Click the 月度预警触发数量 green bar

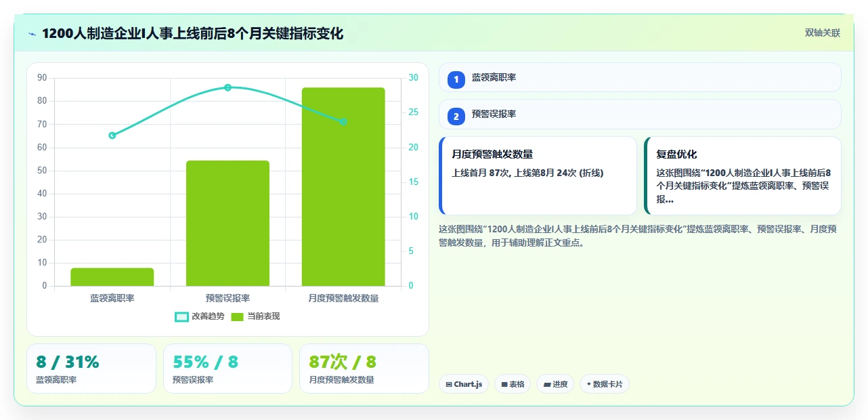click(343, 187)
